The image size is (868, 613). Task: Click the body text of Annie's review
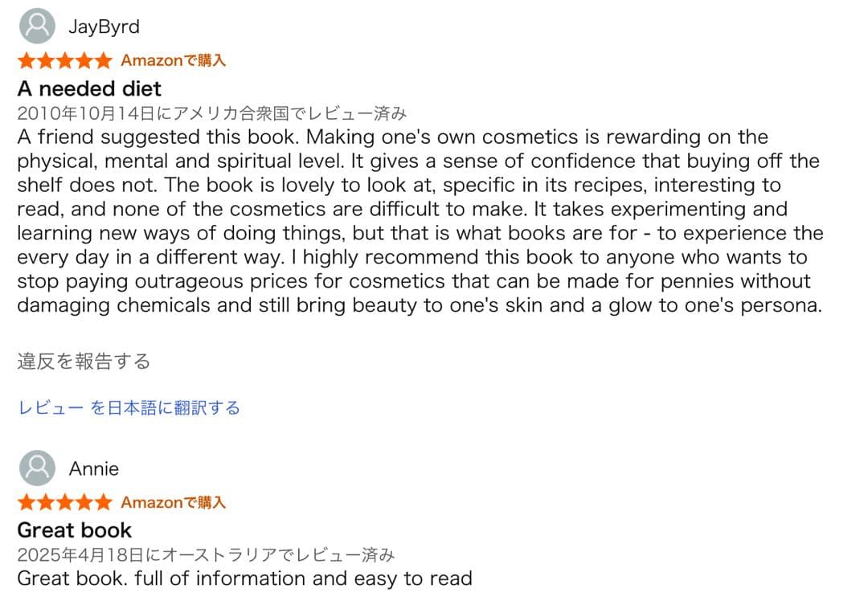[244, 578]
